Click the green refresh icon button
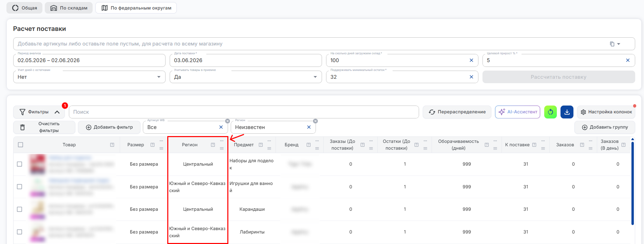 (x=550, y=112)
